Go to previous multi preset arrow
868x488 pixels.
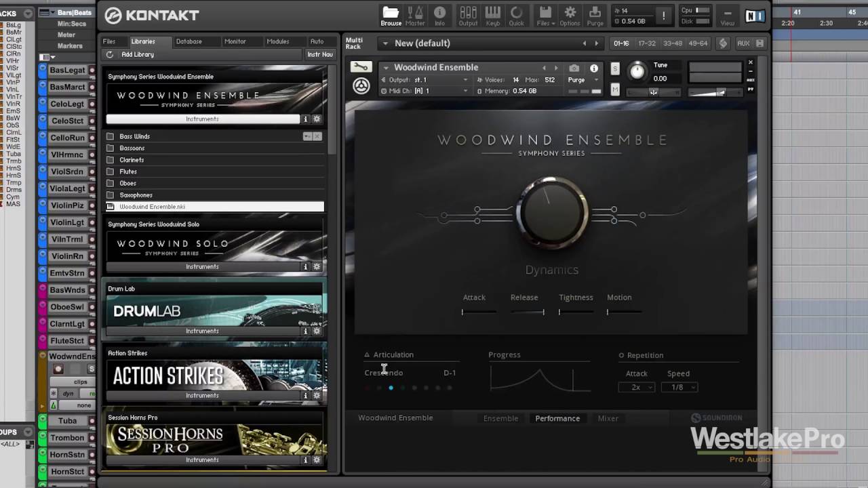point(585,43)
